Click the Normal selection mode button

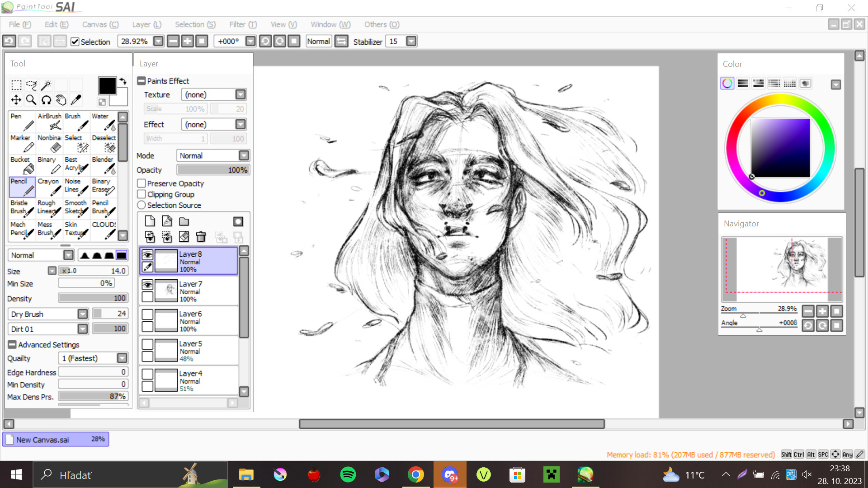[318, 41]
